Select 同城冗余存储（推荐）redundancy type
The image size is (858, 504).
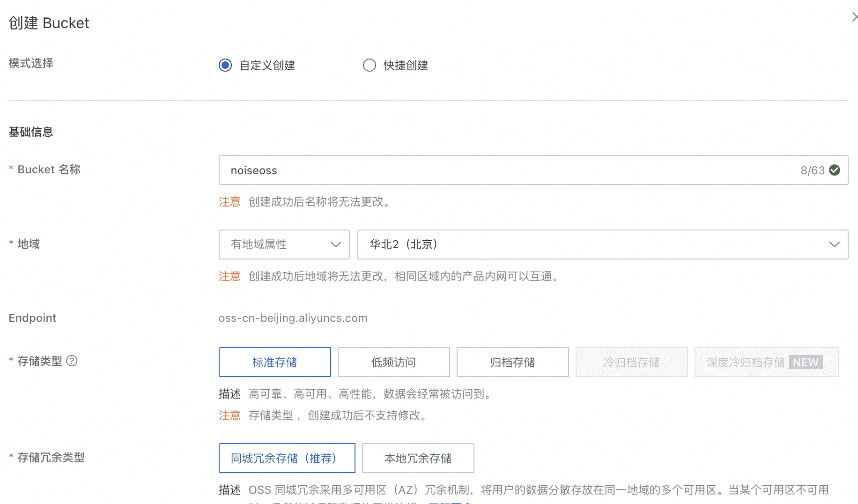287,458
